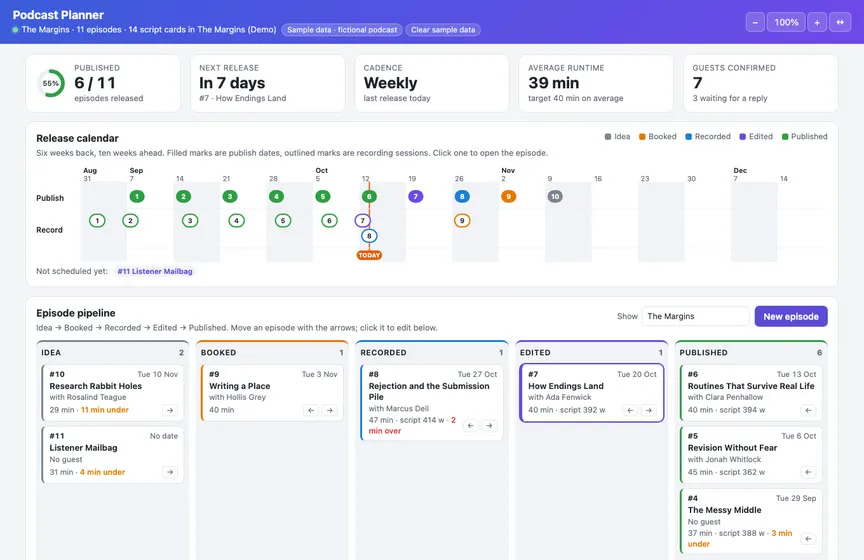Screen dimensions: 864x560
Task: Open the orange publish marker for episode 9
Action: click(509, 196)
